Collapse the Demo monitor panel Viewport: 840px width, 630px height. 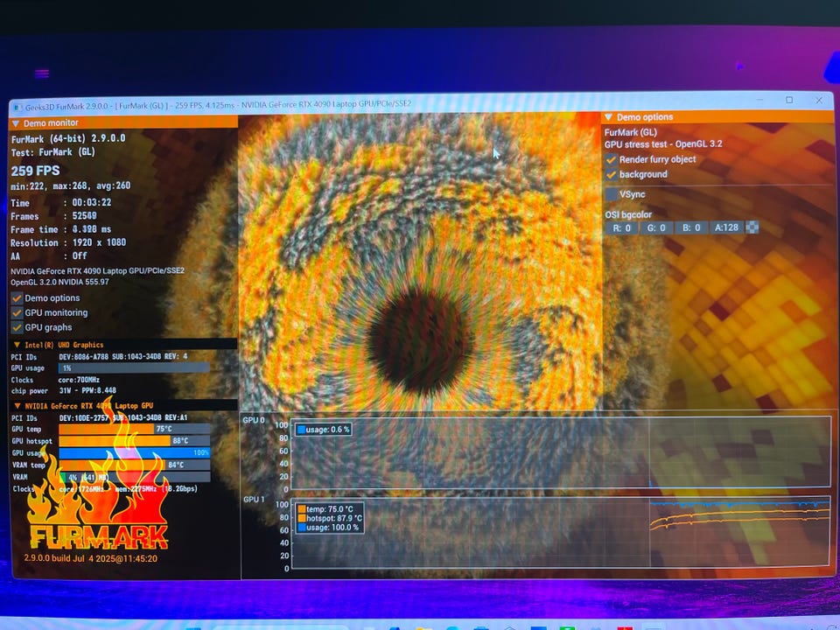pos(16,123)
